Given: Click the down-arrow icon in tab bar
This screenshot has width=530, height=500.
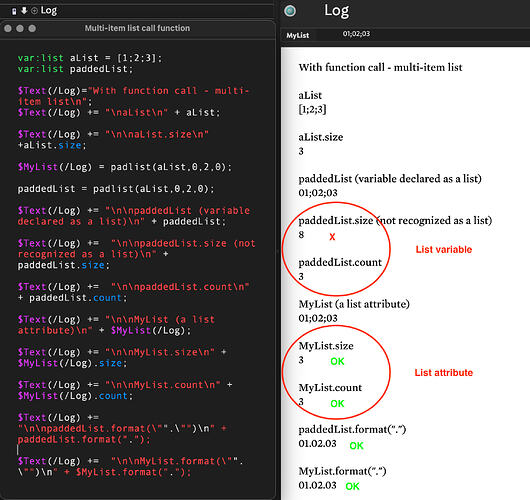Looking at the screenshot, I should [24, 10].
